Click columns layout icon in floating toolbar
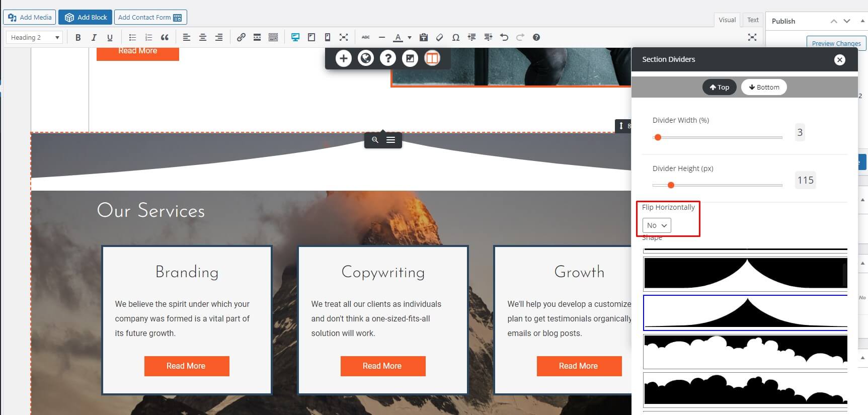The width and height of the screenshot is (868, 415). 432,58
